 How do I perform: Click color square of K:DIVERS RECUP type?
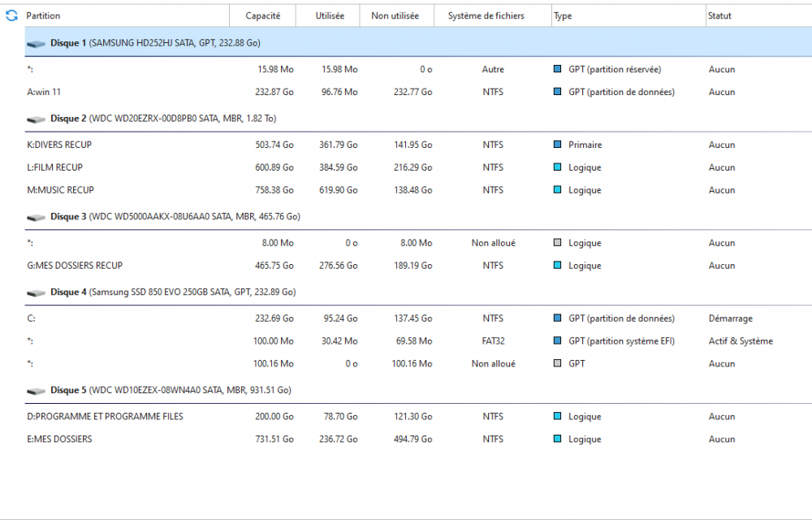click(x=557, y=145)
